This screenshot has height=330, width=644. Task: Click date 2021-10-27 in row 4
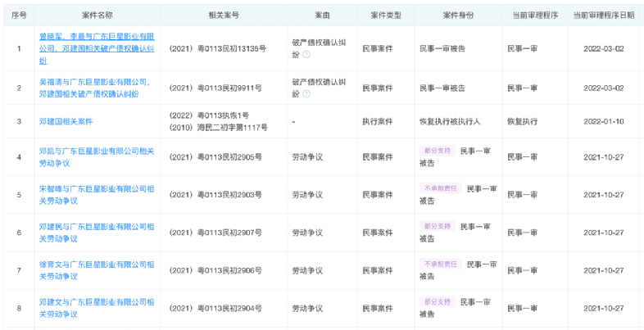[603, 156]
